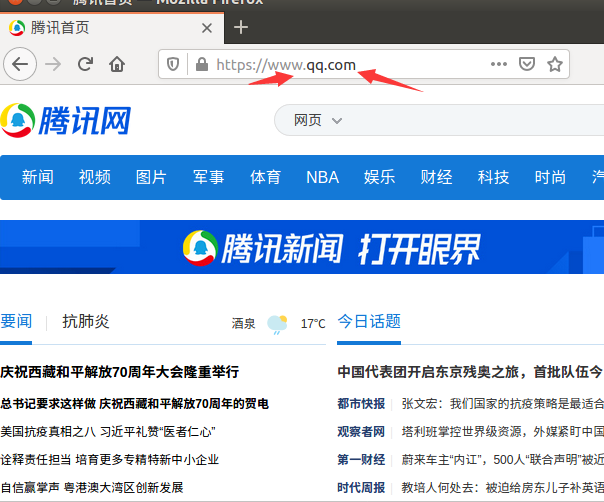Click the 酒泉 weather city label
The height and width of the screenshot is (502, 604).
243,323
